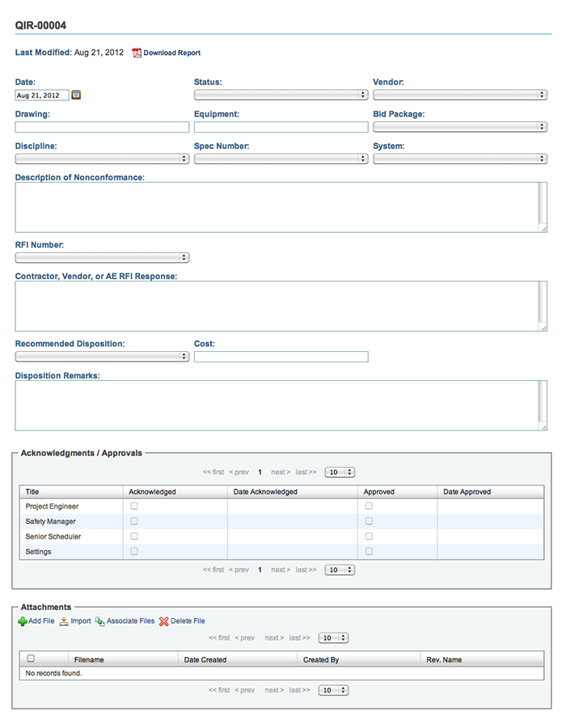Sort by the Created By column header

pos(359,660)
